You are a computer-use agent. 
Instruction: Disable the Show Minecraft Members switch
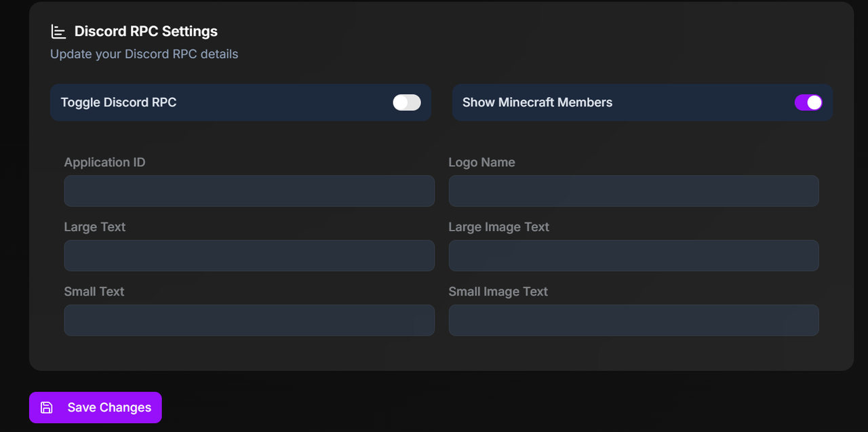point(808,102)
